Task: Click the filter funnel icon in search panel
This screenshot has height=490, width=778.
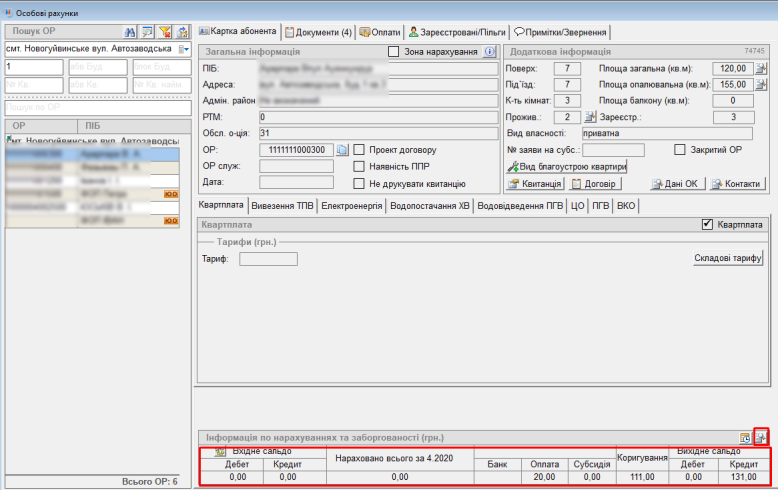Action: (166, 32)
